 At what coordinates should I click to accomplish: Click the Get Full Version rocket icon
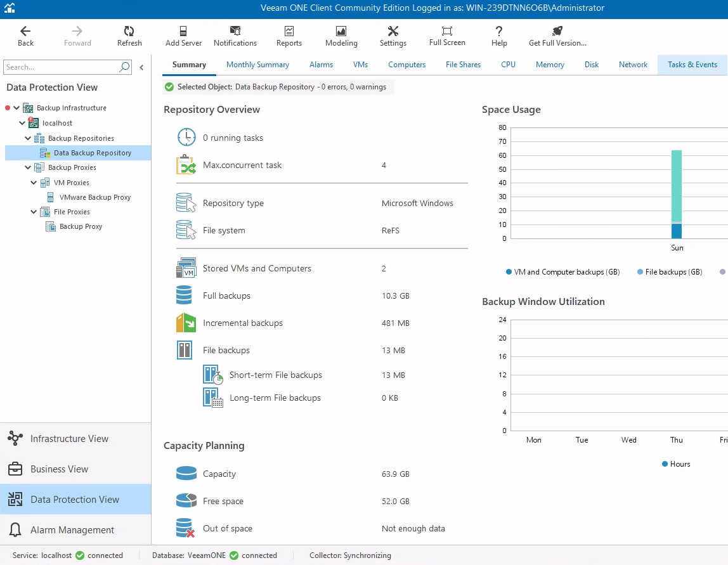point(557,31)
